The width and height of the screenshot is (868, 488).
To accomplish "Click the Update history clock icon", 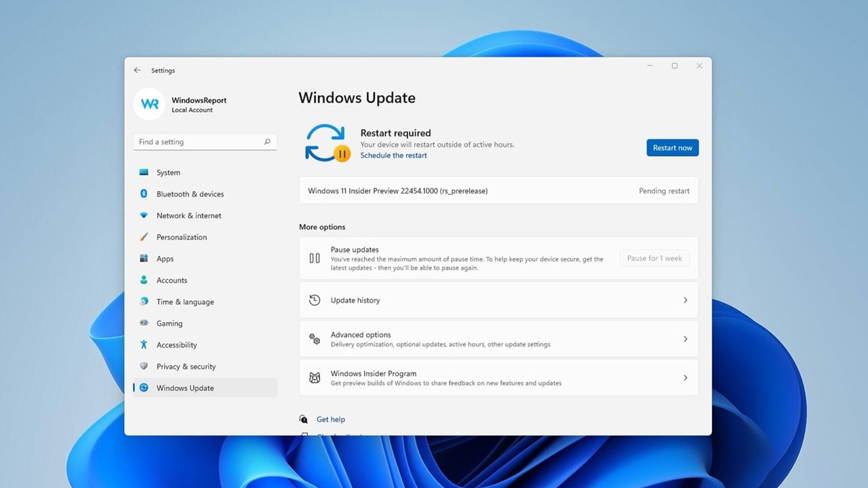I will click(314, 300).
